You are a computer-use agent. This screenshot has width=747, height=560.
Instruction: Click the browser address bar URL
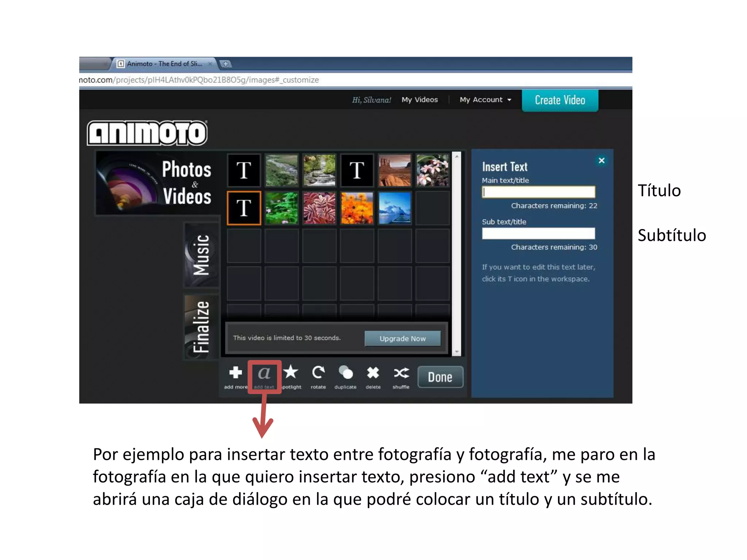pyautogui.click(x=199, y=80)
